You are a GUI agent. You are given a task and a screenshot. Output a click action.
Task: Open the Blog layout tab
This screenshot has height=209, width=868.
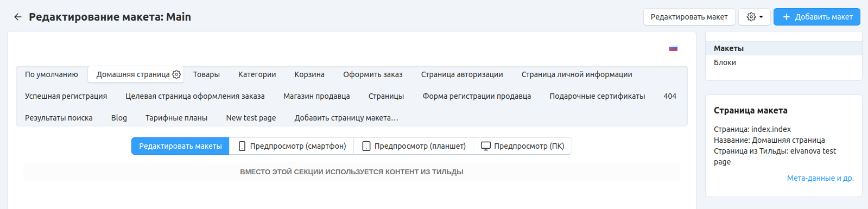pos(119,118)
